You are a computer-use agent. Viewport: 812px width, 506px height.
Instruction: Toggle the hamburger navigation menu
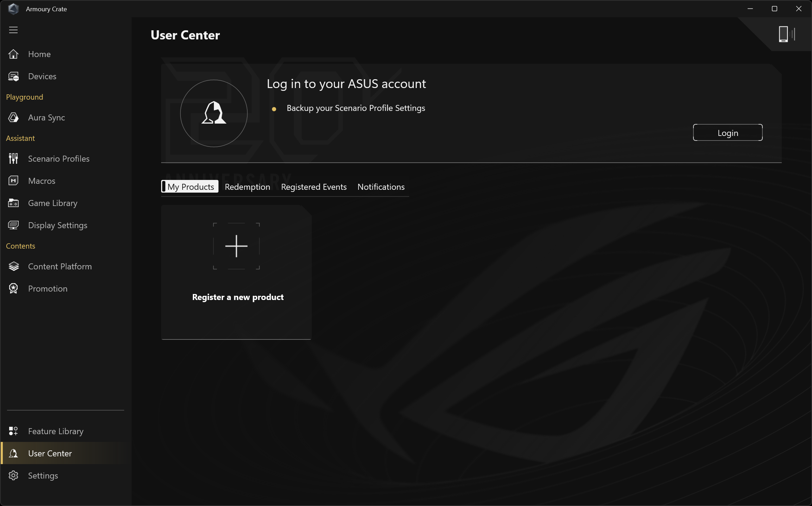click(13, 30)
